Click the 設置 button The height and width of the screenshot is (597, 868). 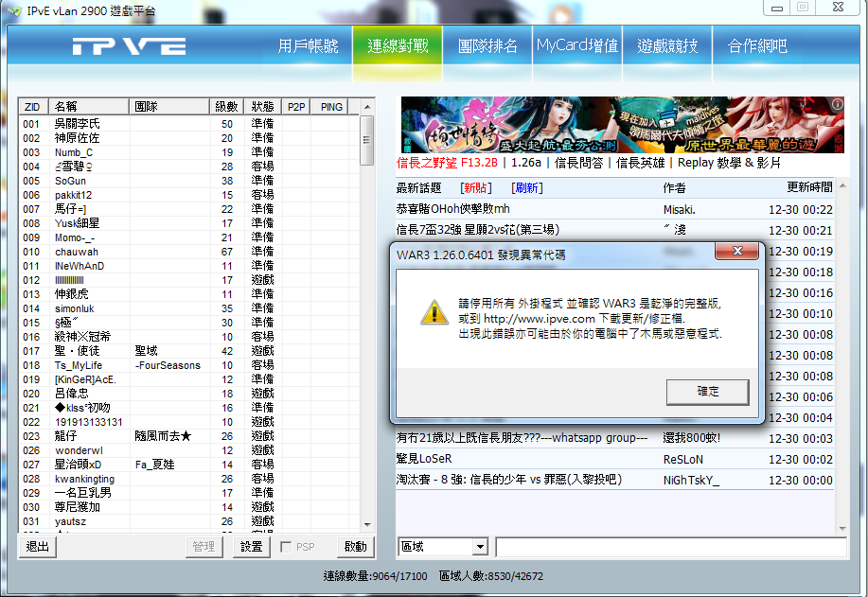pos(252,547)
